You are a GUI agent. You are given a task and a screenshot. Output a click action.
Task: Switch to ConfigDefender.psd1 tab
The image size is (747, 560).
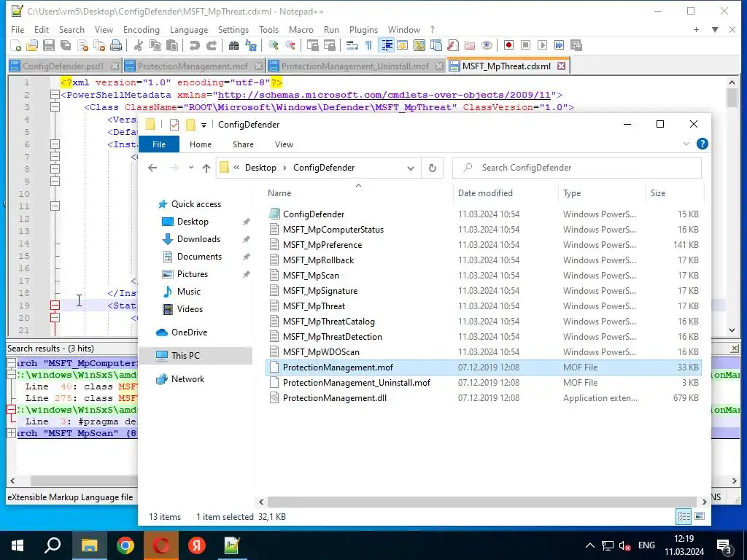(64, 66)
